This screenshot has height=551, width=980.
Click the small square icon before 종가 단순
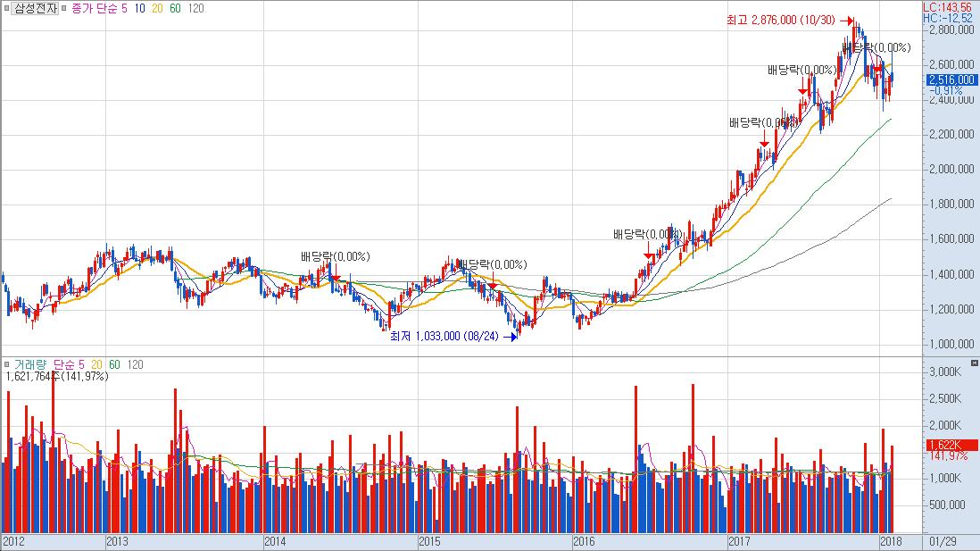(x=63, y=9)
